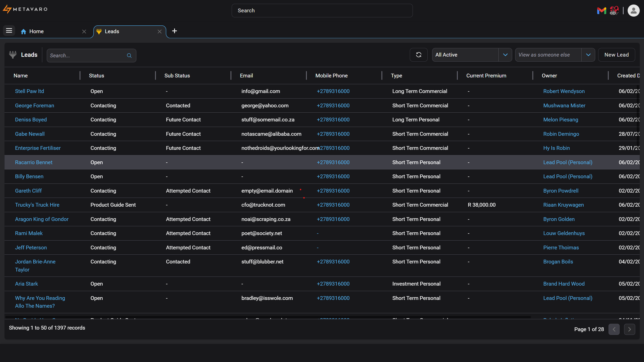Viewport: 644px width, 362px height.
Task: Open the hamburger navigation menu
Action: tap(9, 30)
